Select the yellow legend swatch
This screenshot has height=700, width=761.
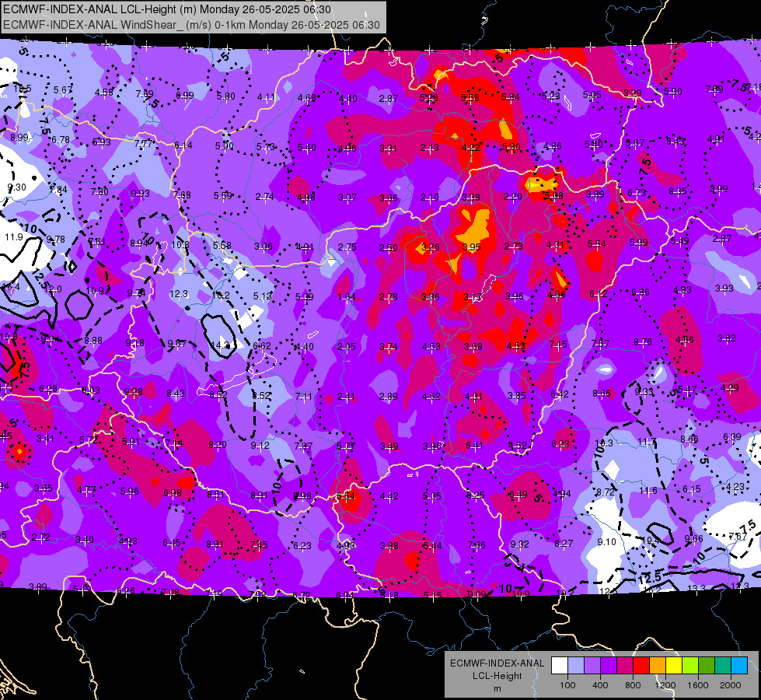click(674, 666)
